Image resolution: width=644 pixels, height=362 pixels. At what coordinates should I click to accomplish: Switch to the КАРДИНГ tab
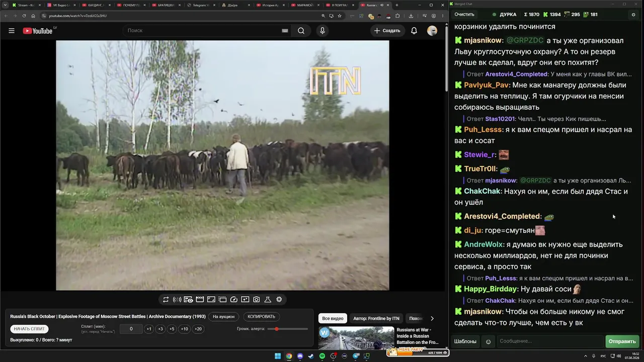pyautogui.click(x=96, y=5)
